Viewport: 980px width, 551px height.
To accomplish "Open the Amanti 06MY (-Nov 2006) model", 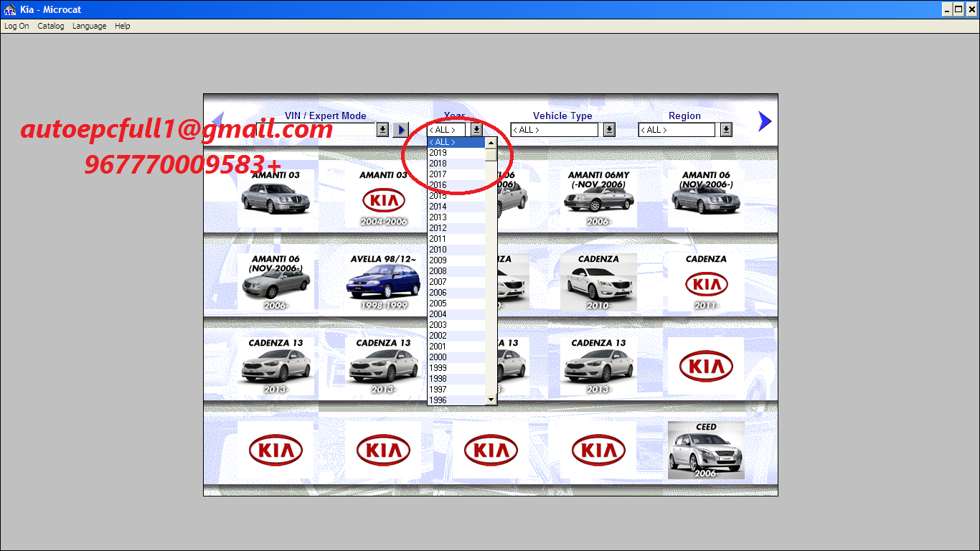I will pos(598,199).
